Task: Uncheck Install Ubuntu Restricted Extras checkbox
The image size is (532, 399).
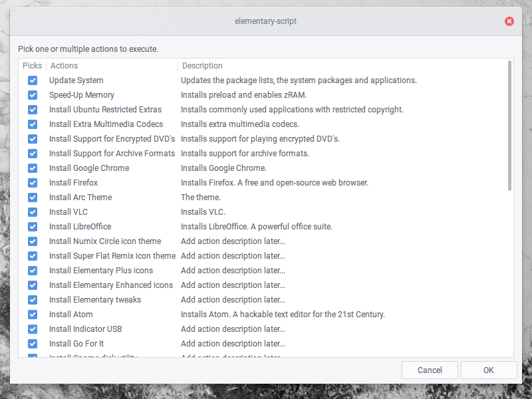Action: point(33,110)
